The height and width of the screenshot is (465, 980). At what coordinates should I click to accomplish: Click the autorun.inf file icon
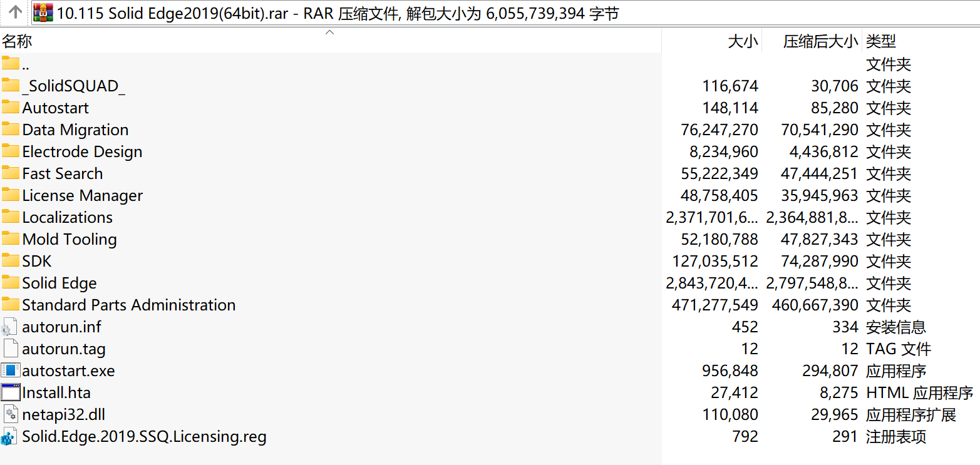(x=10, y=327)
